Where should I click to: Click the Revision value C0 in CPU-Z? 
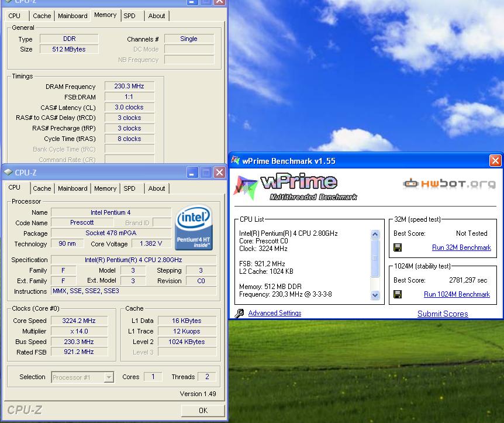point(201,281)
